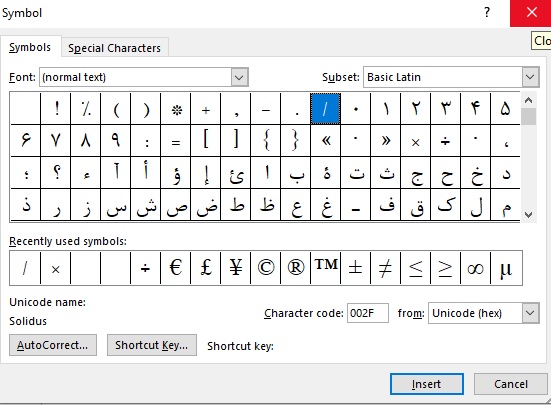This screenshot has width=551, height=405.
Task: Select the equals sign symbol
Action: point(175,141)
